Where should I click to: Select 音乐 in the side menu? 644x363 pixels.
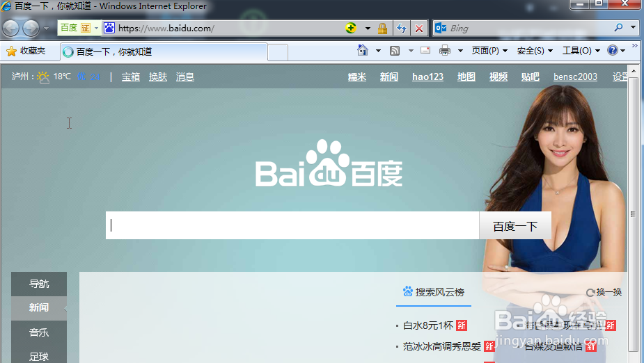39,332
